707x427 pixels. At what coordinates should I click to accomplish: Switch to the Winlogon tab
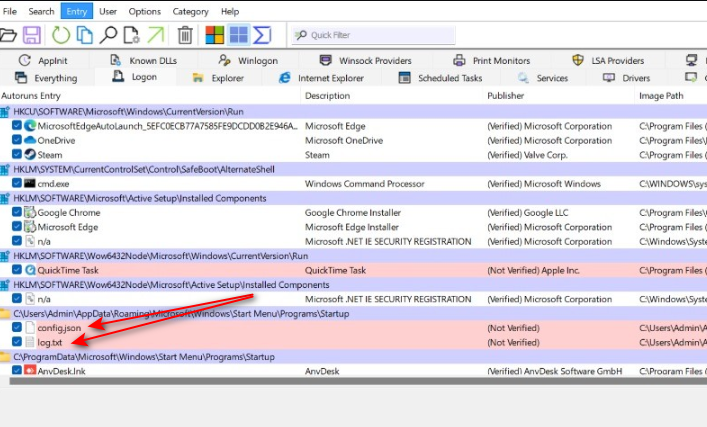coord(248,60)
